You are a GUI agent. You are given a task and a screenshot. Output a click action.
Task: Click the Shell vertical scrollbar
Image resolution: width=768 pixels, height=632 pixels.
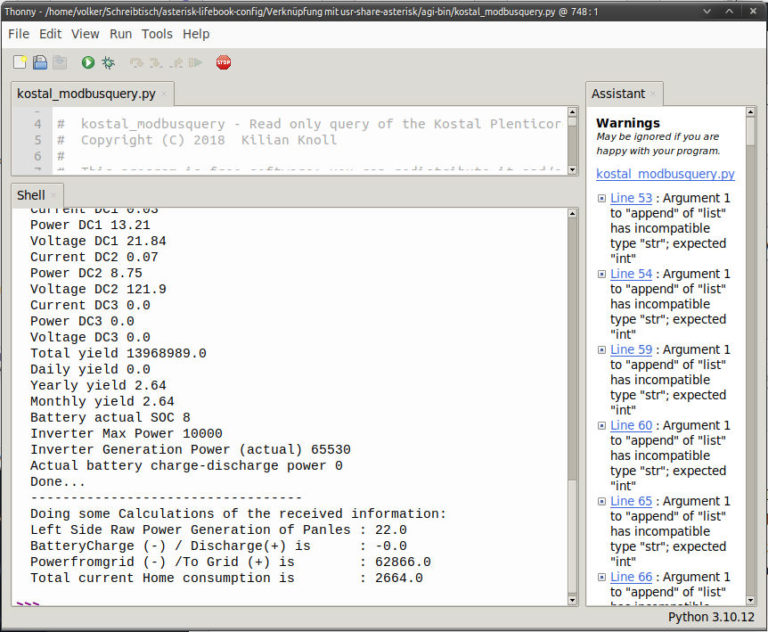coord(572,400)
